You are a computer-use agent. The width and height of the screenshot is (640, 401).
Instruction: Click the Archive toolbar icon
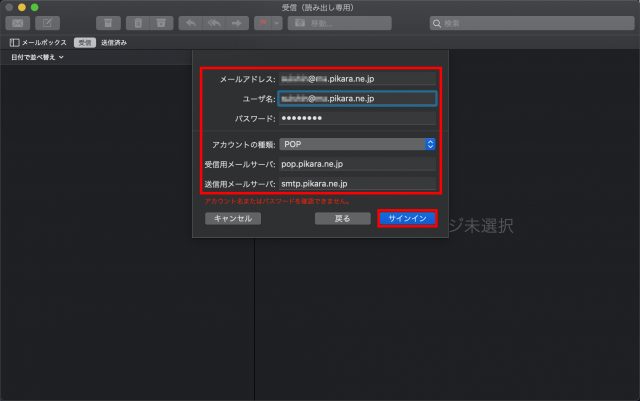pos(111,23)
